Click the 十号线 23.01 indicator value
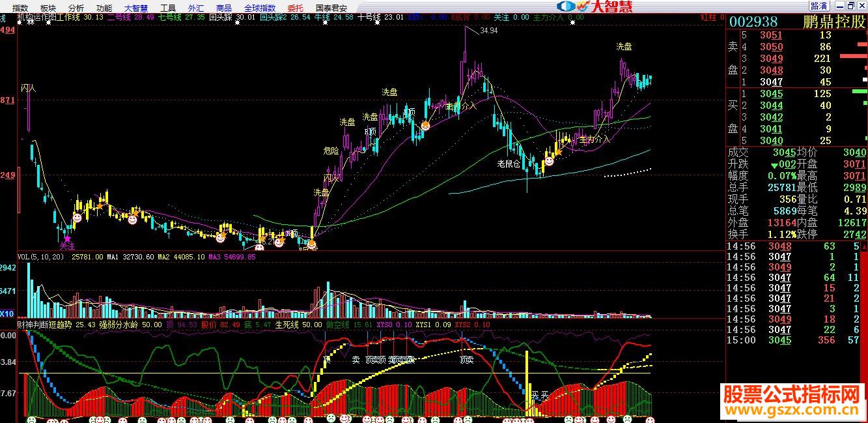The width and height of the screenshot is (868, 423). point(381,18)
